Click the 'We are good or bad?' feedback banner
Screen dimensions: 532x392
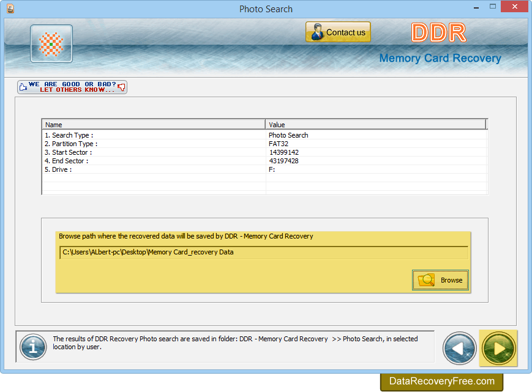tap(72, 87)
